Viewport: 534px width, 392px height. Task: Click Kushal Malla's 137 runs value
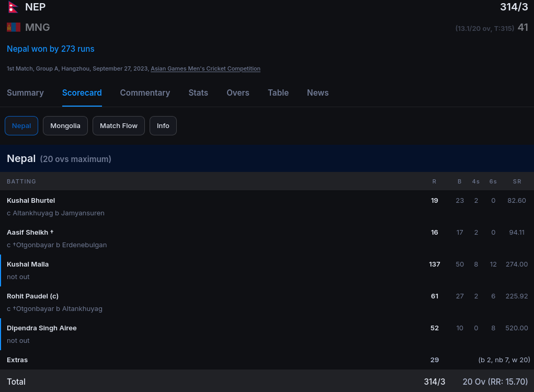434,264
